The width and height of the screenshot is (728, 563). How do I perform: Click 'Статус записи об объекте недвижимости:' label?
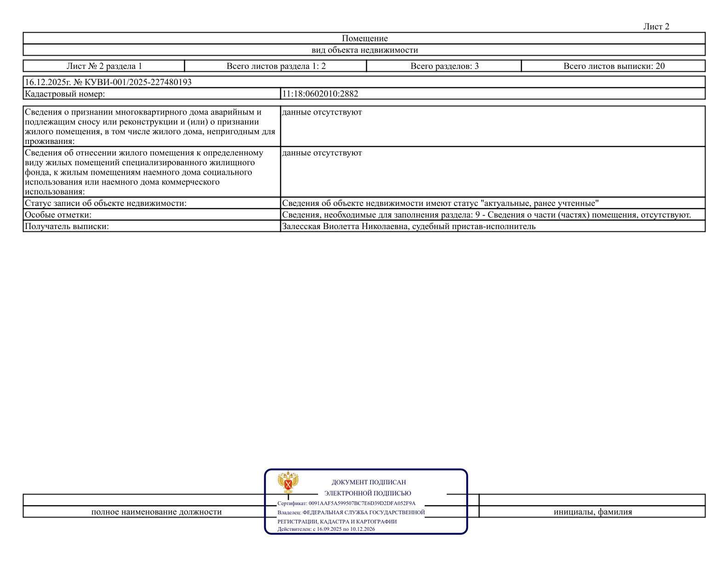pos(106,203)
